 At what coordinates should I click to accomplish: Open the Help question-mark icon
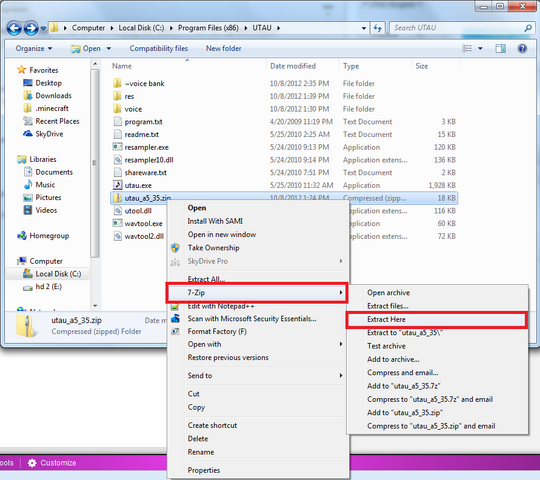522,49
